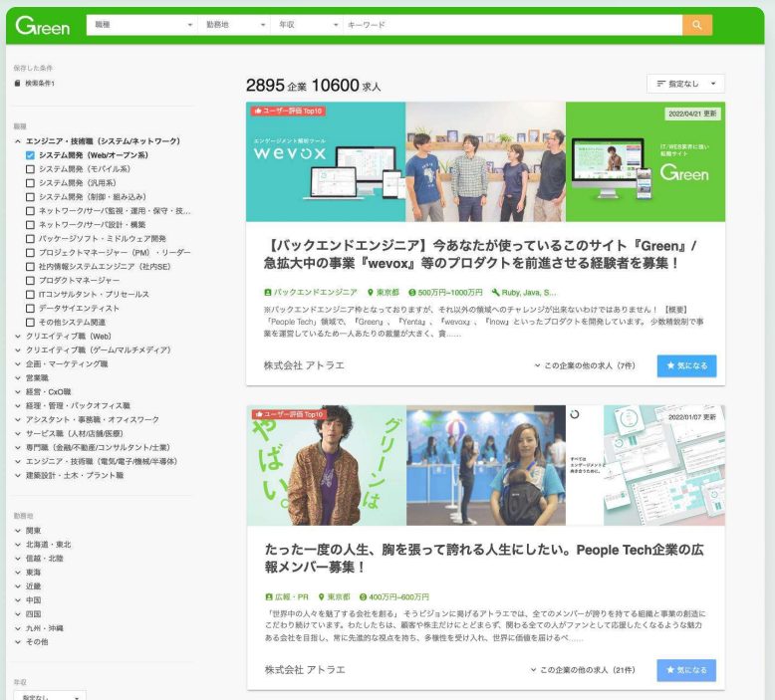Check 社内情報システムエンジニア（社内SE） checkbox
This screenshot has width=775, height=700.
pyautogui.click(x=30, y=266)
